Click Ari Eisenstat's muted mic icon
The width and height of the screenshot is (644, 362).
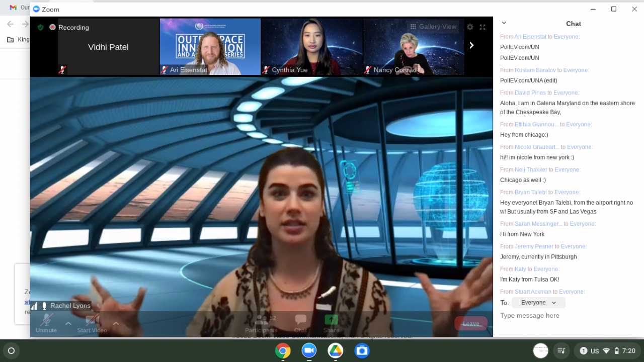point(164,70)
